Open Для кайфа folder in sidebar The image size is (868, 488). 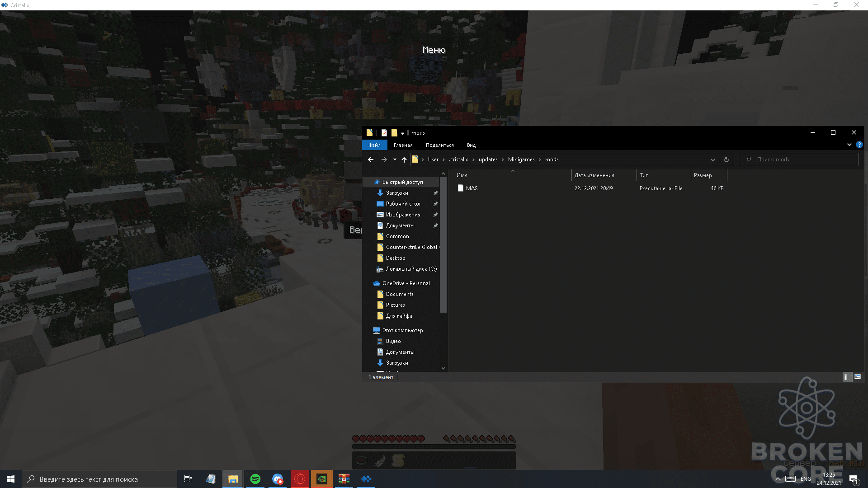click(x=399, y=316)
